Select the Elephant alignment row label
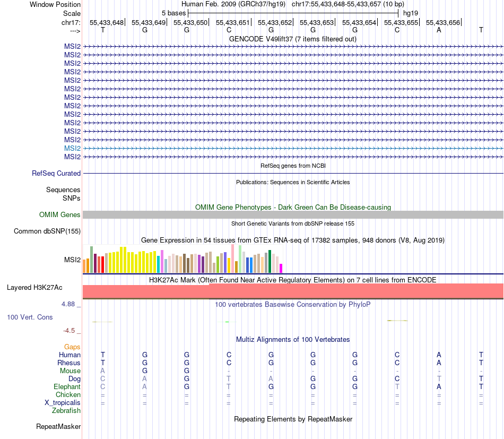504x439 pixels. (x=67, y=386)
